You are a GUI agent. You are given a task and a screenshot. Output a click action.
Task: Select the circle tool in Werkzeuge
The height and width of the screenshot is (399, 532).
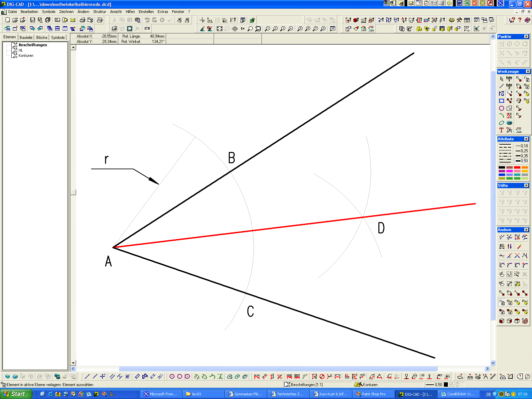click(x=502, y=108)
